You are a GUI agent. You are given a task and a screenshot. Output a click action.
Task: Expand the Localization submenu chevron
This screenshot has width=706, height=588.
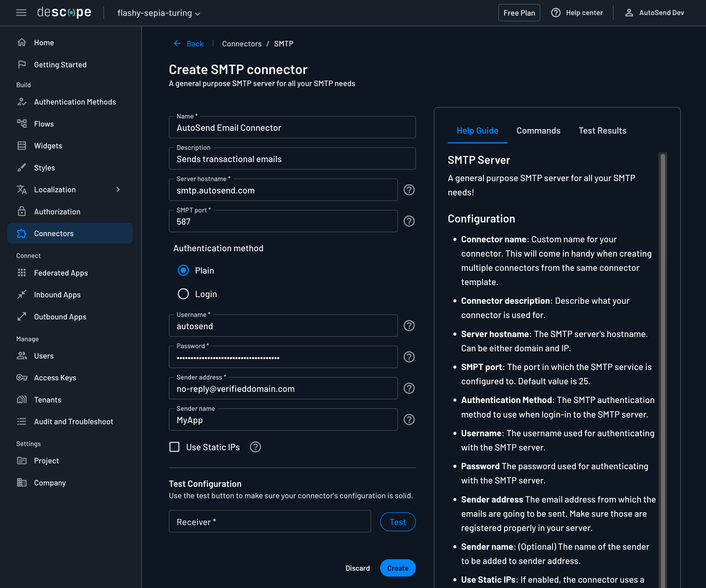[x=118, y=189]
